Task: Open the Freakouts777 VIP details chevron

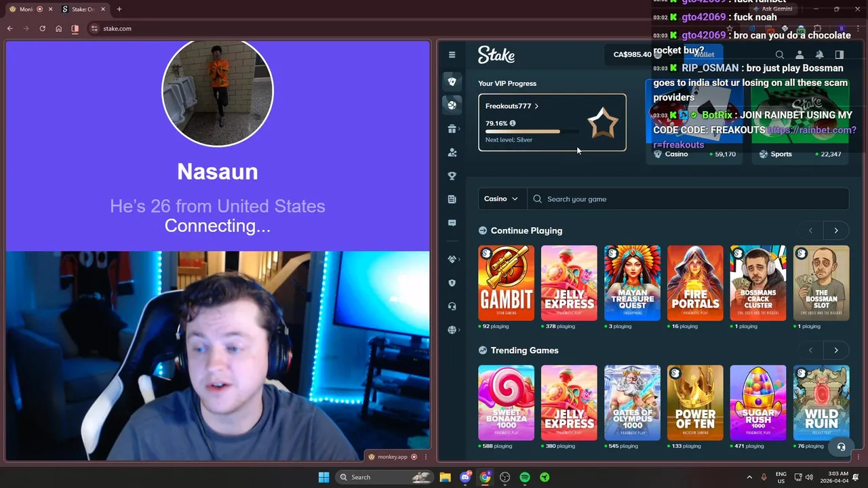Action: tap(536, 106)
